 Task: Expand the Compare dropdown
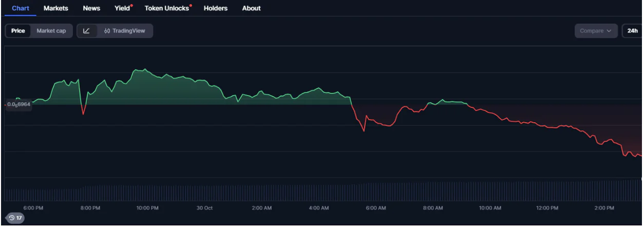[x=596, y=31]
